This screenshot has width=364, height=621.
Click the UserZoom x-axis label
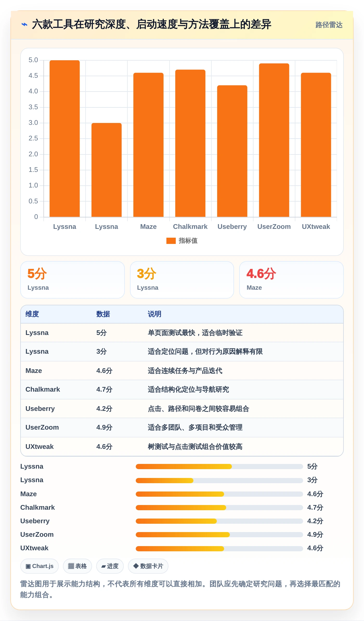tap(274, 227)
